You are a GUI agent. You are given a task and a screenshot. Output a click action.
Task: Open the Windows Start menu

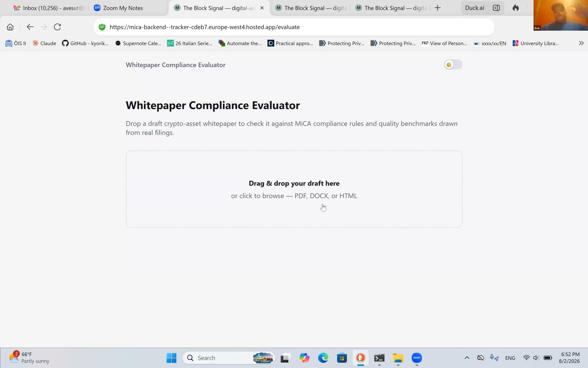point(171,358)
